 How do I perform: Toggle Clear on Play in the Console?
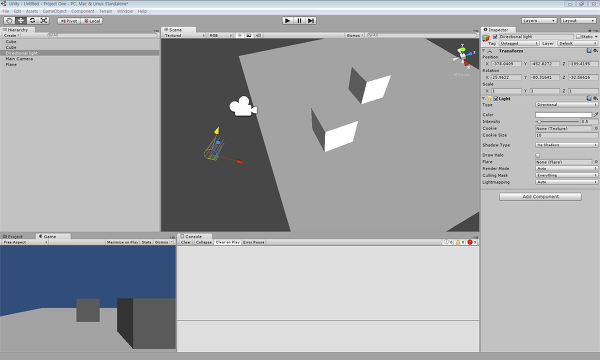coord(227,242)
